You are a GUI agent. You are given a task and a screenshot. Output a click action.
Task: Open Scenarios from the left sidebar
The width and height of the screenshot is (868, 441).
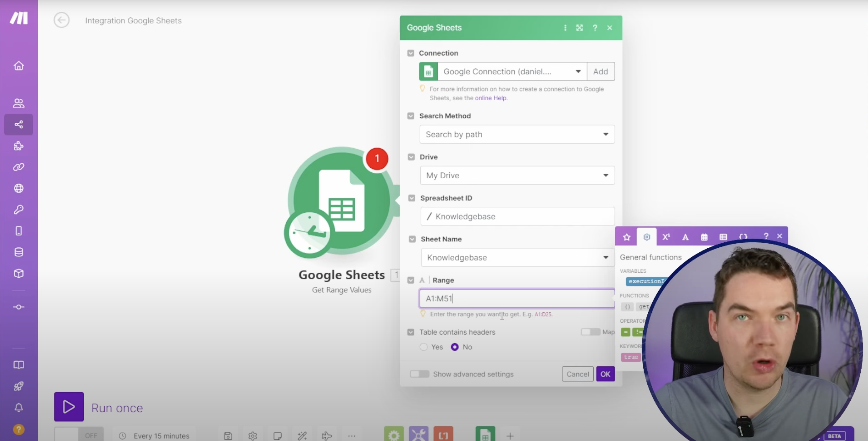[18, 124]
